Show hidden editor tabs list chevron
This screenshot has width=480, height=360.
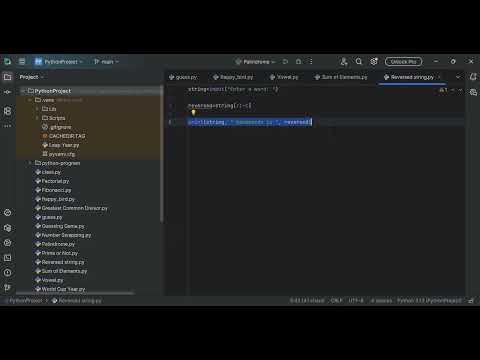(x=458, y=77)
